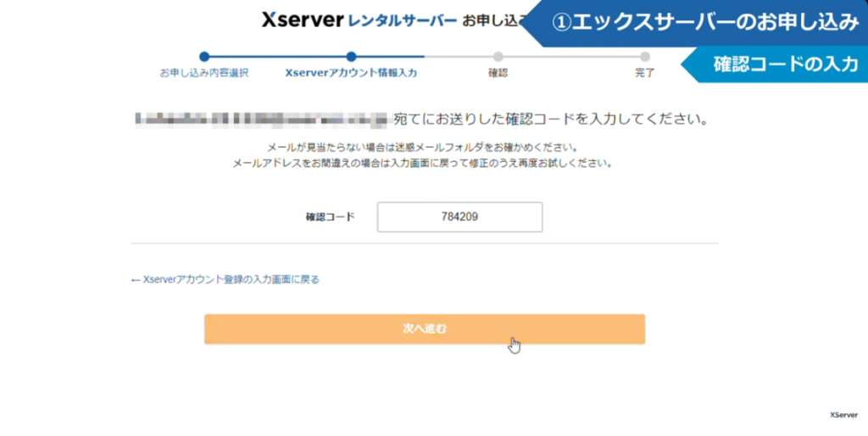
Task: Select the 確認 step label
Action: [x=498, y=73]
